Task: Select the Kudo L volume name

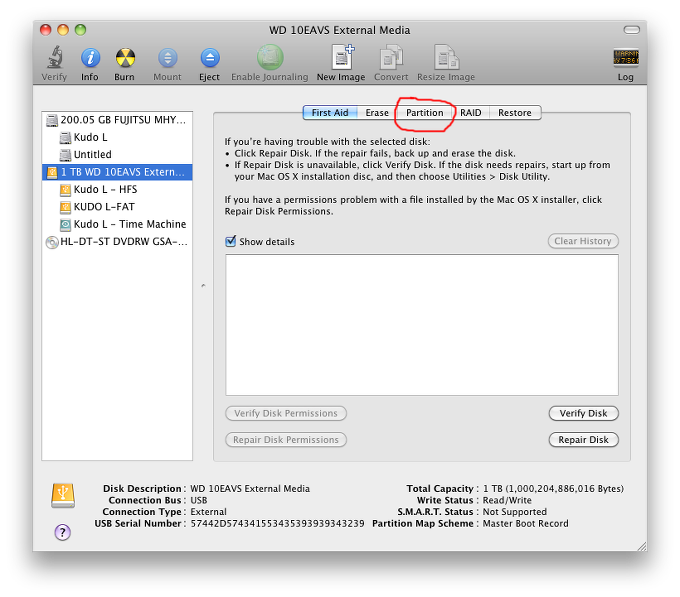Action: [90, 137]
